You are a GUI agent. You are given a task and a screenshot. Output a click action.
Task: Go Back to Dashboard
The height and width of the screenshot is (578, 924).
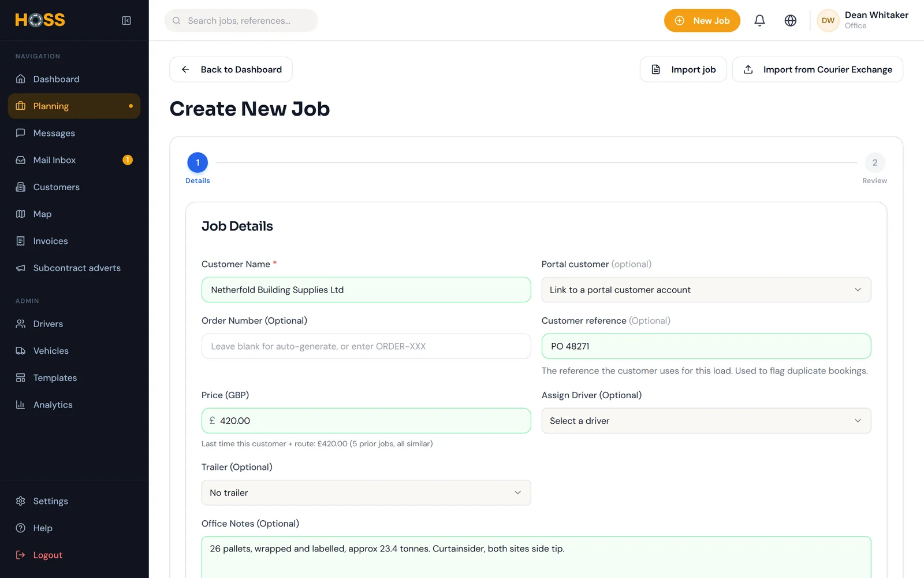(x=231, y=69)
